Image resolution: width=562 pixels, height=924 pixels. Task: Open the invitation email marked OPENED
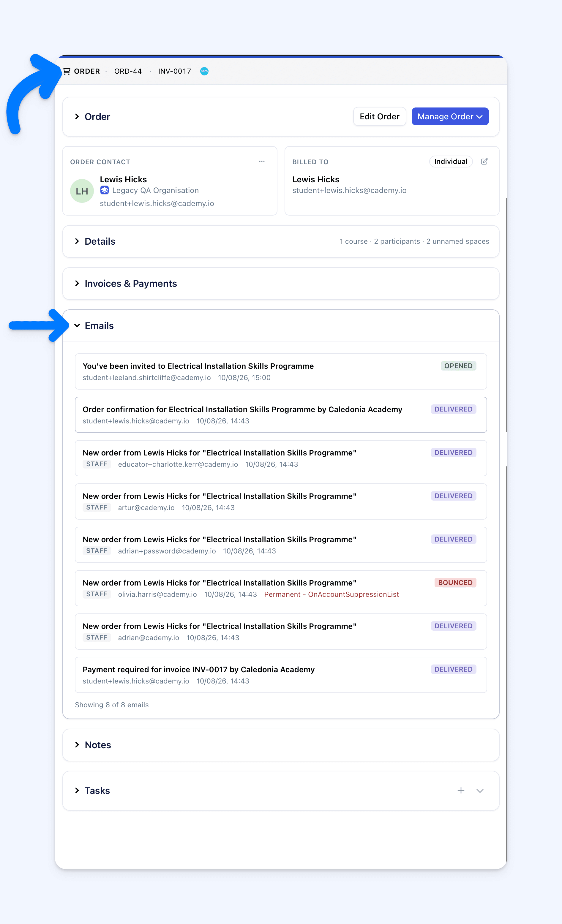point(281,371)
